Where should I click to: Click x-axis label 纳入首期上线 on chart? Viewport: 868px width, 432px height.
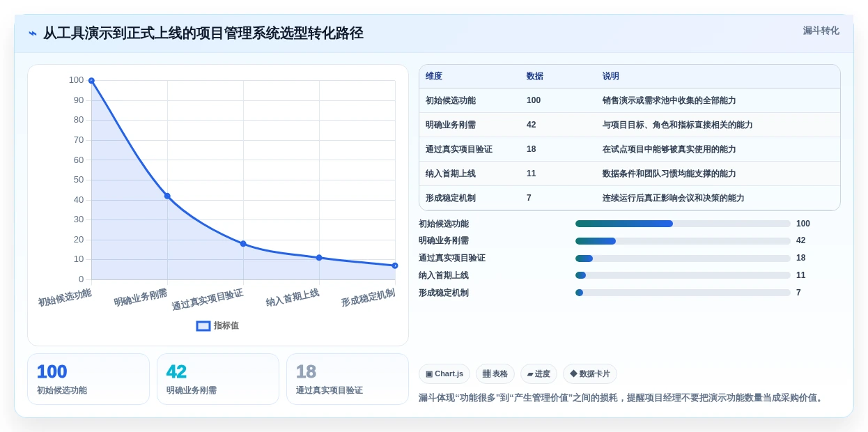tap(293, 298)
